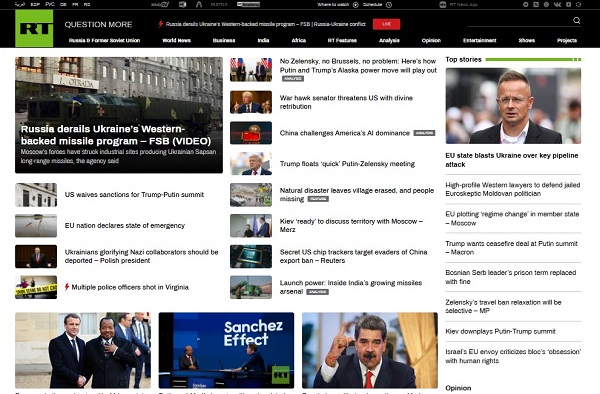
Task: Open World News menu
Action: 176,40
